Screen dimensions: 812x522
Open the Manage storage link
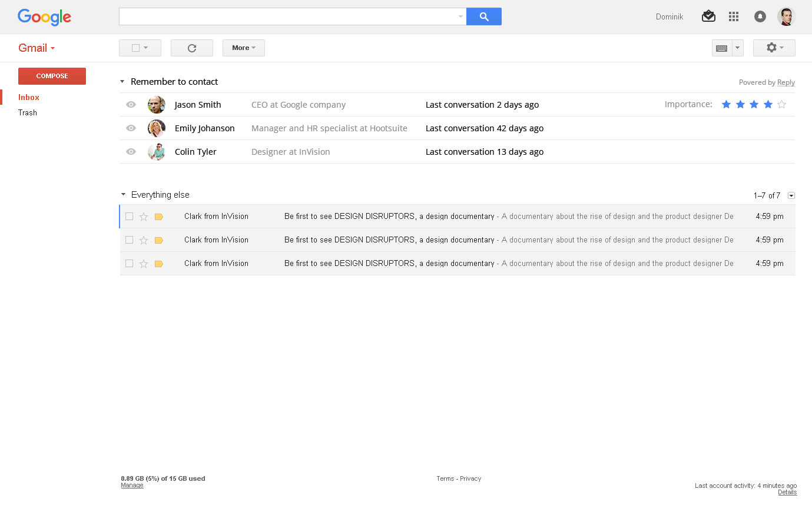coord(132,486)
